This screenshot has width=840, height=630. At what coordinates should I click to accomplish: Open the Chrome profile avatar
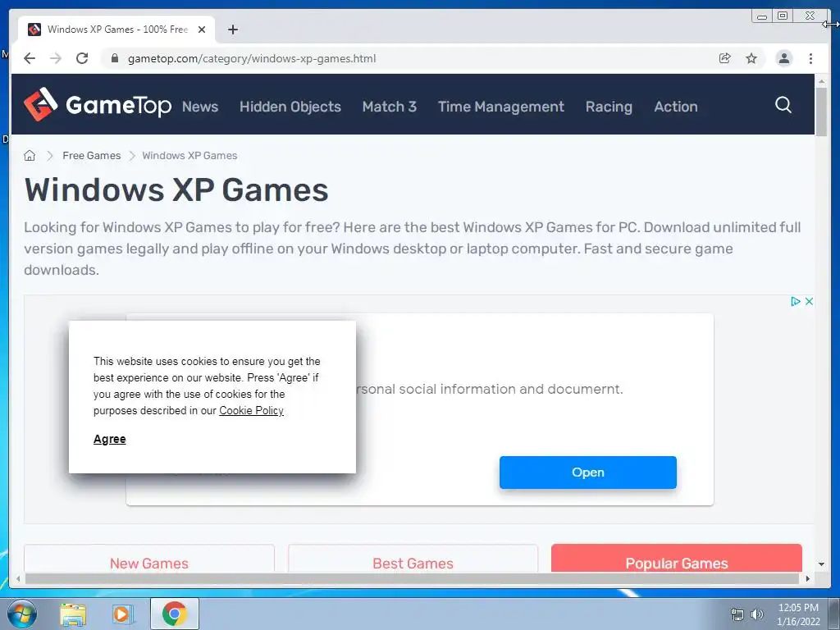point(783,58)
